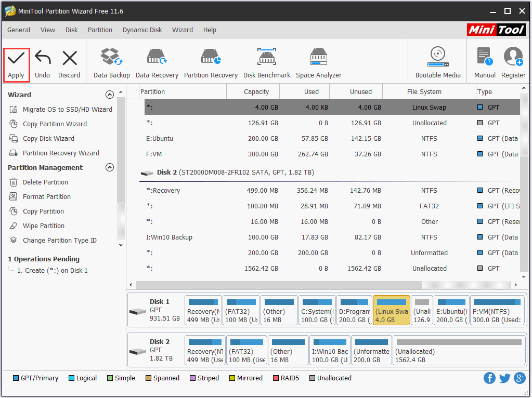Select Disk 1 header in disk map
This screenshot has width=532, height=398.
pos(155,310)
